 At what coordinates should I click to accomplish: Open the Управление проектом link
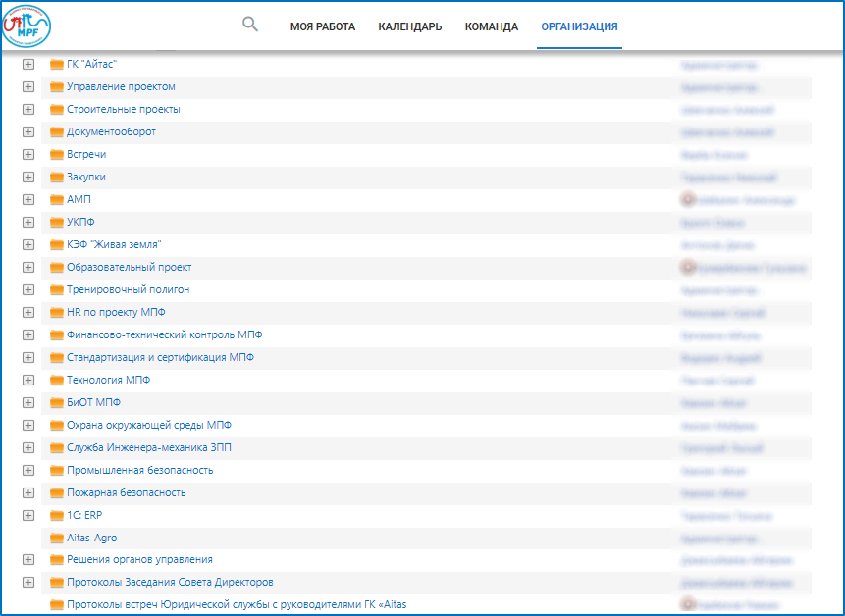point(121,86)
